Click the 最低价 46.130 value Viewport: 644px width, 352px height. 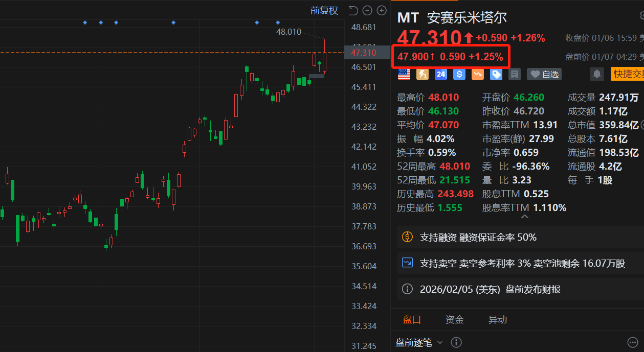tap(443, 111)
